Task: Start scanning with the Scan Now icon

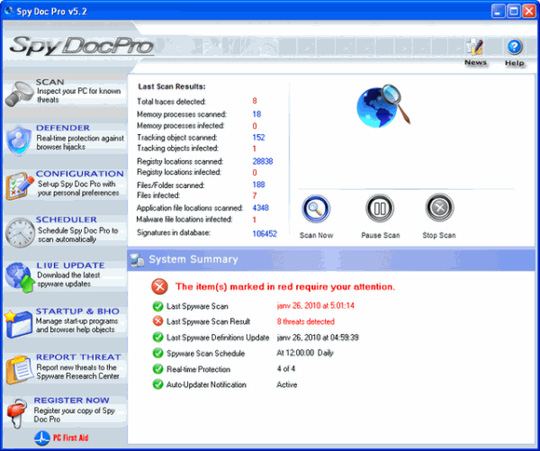Action: [316, 209]
